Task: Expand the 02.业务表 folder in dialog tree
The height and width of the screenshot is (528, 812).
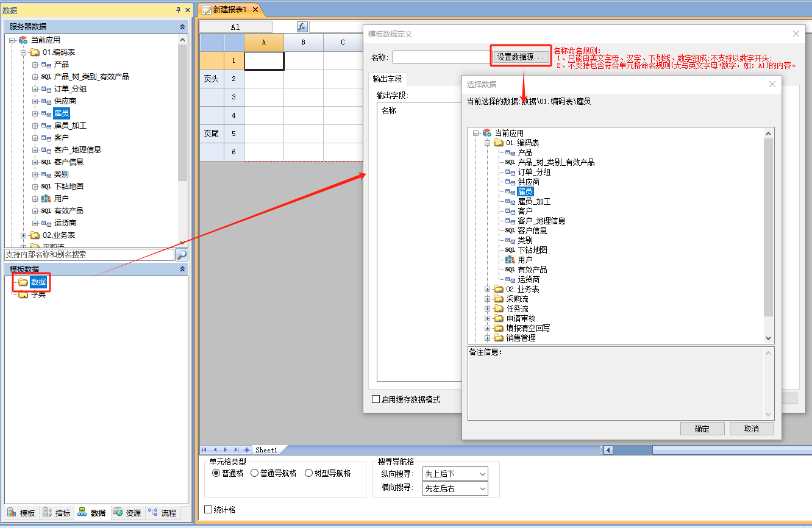Action: (x=488, y=289)
